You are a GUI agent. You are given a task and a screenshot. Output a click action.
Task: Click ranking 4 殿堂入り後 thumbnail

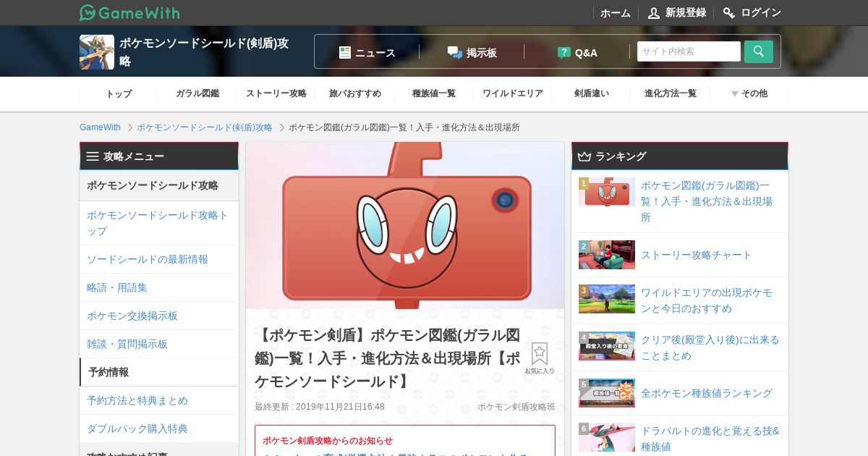pos(607,346)
